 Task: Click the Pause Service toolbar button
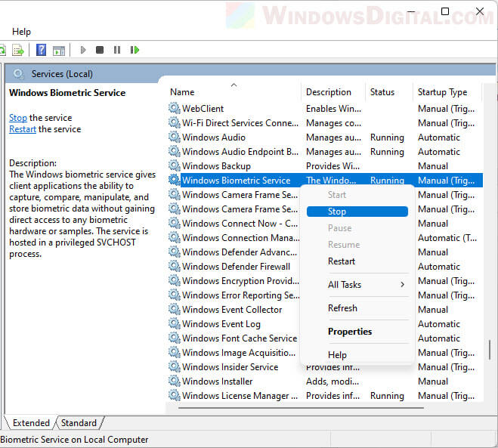pyautogui.click(x=117, y=50)
